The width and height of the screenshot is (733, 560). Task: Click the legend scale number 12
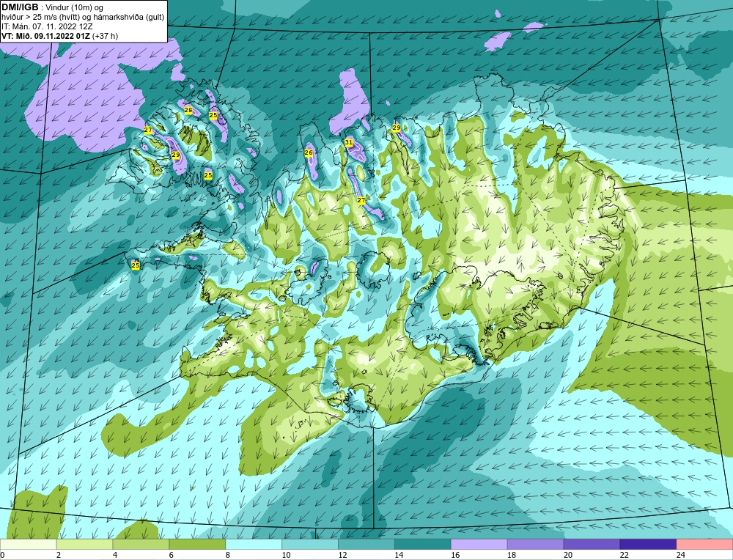click(342, 555)
